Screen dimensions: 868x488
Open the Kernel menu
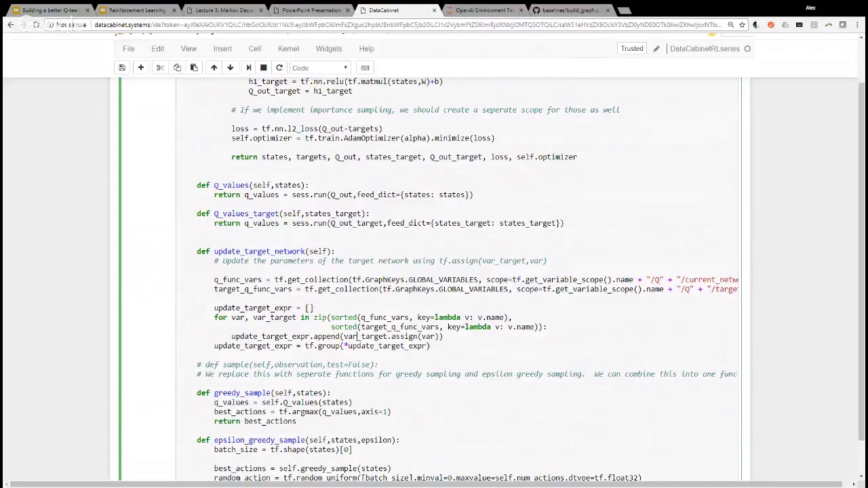288,49
